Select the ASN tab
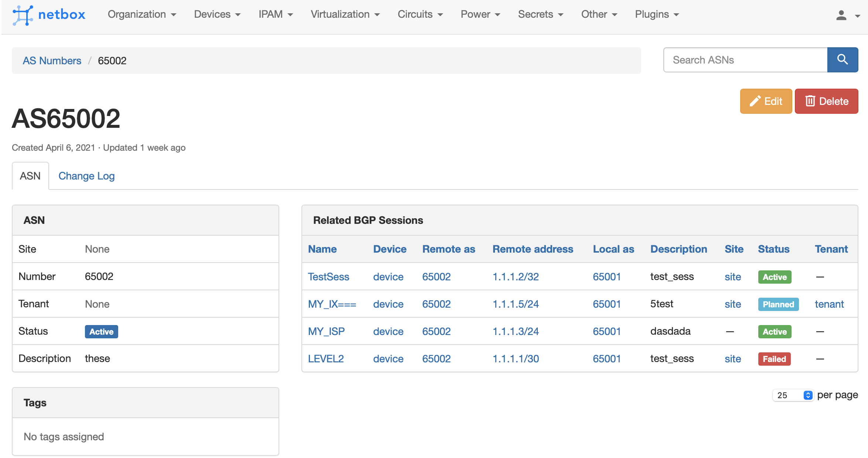The height and width of the screenshot is (458, 868). (30, 176)
